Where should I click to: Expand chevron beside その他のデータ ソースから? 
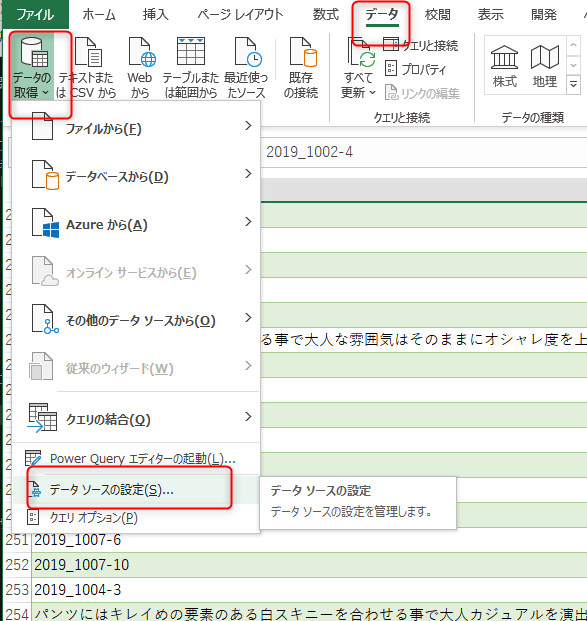coord(248,317)
